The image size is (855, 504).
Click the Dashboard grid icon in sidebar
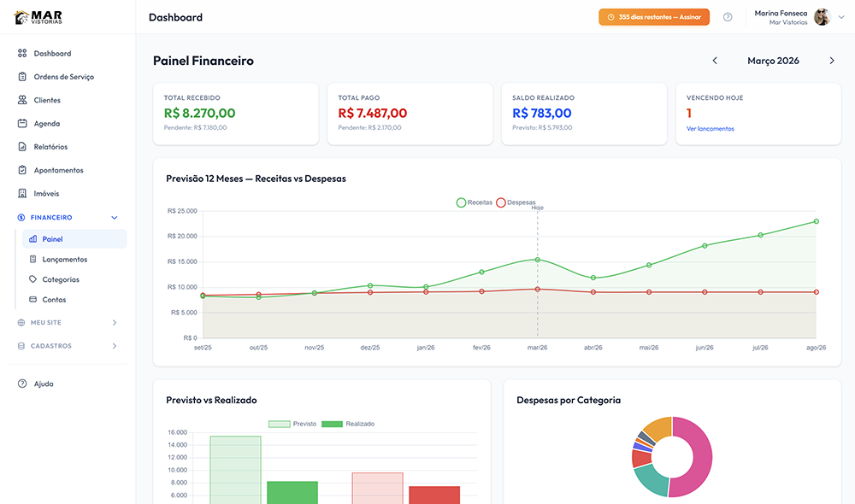click(22, 54)
